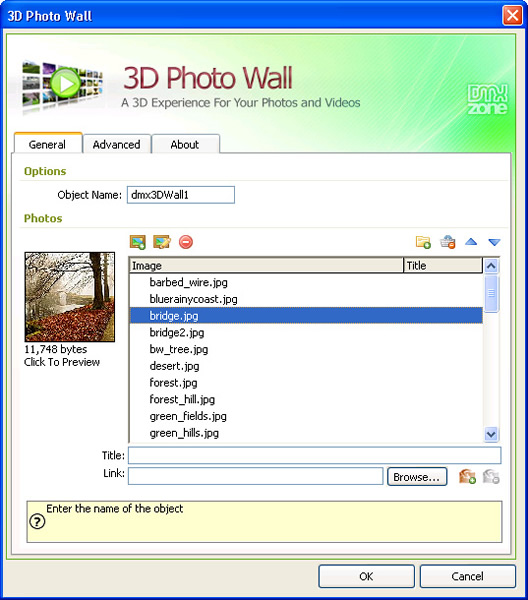Image resolution: width=528 pixels, height=600 pixels.
Task: Click the bridge preview thumbnail
Action: (70, 297)
